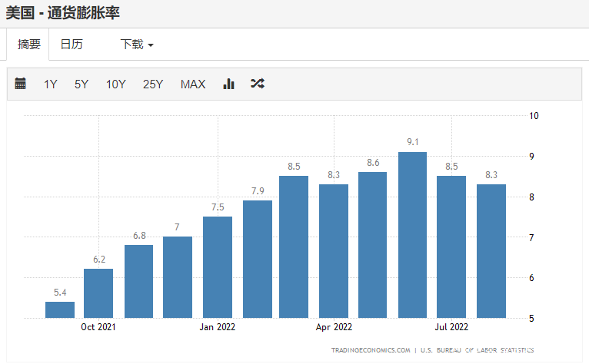Show the MAX time range

point(193,84)
